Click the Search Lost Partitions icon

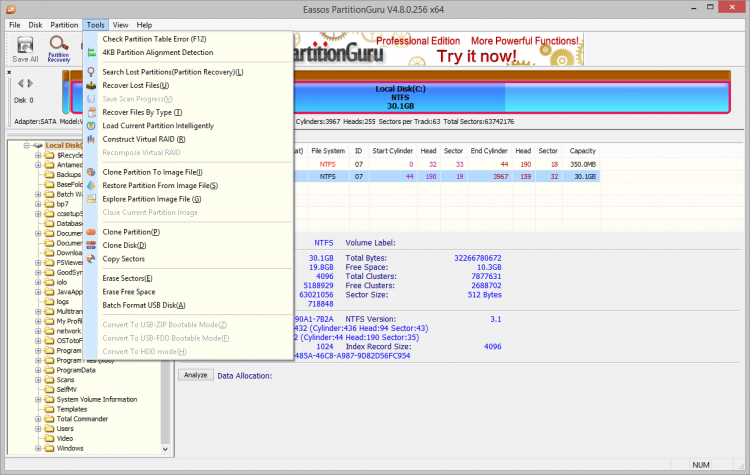[91, 72]
